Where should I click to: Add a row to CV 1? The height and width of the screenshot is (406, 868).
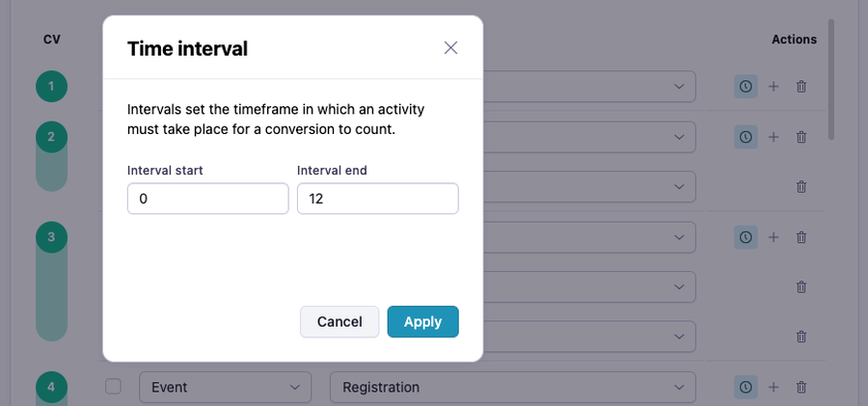pos(773,87)
